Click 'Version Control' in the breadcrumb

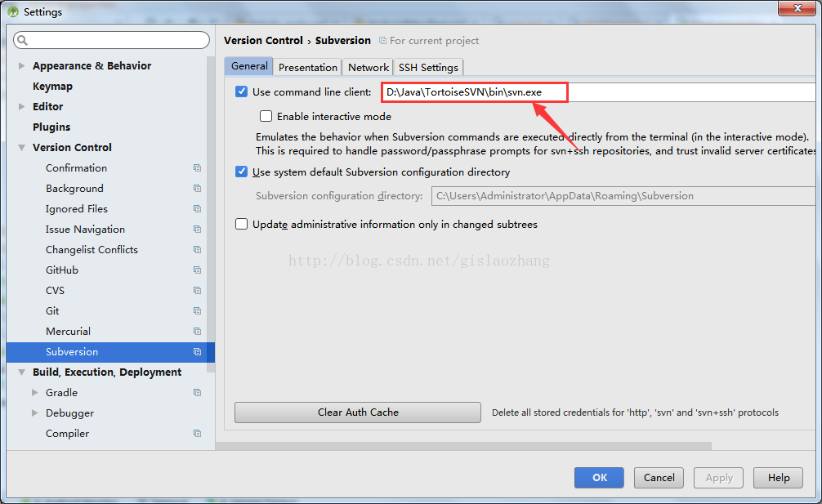tap(263, 40)
